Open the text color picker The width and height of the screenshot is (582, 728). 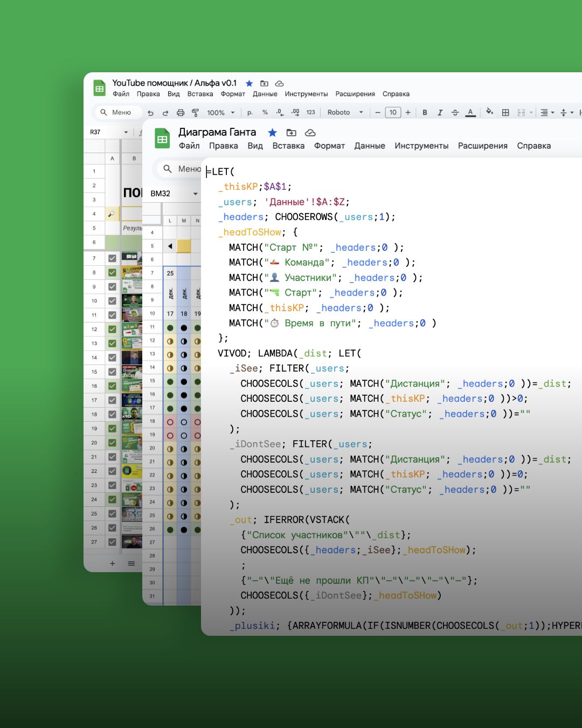470,113
